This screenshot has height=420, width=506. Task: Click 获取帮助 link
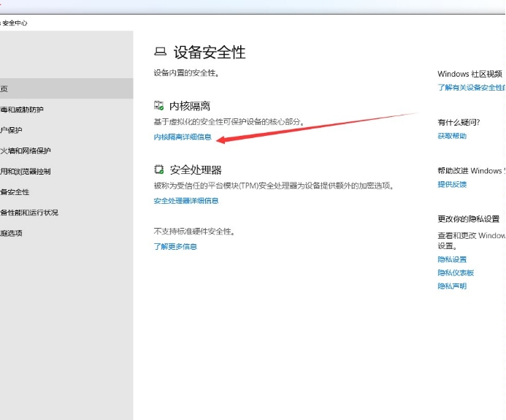(x=452, y=137)
